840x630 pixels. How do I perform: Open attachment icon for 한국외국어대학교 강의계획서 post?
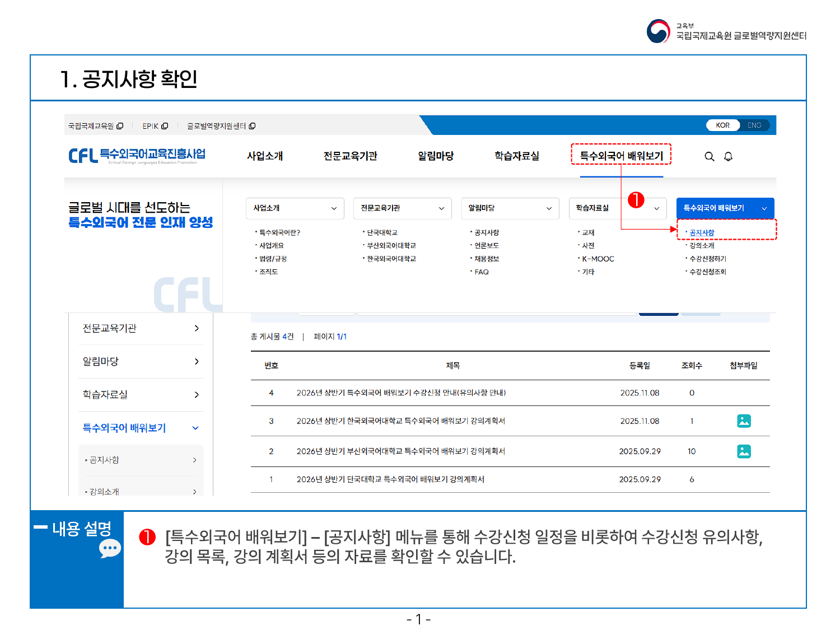[744, 421]
